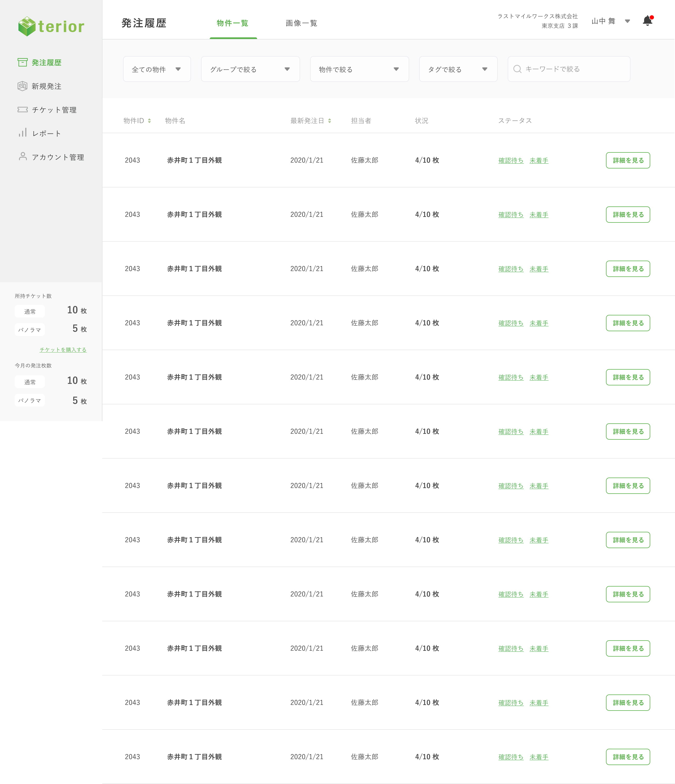Image resolution: width=675 pixels, height=784 pixels.
Task: Click the search magnifier icon
Action: [x=517, y=69]
